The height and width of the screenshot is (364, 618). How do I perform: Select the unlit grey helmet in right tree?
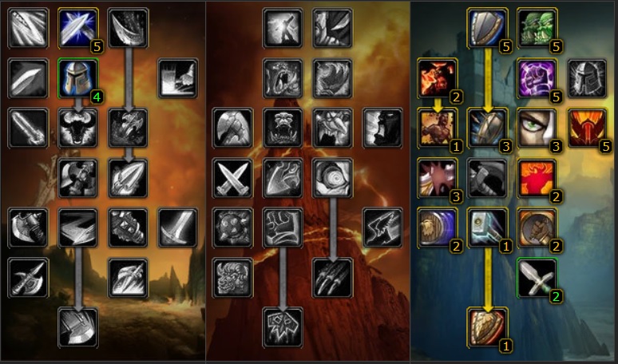point(587,78)
